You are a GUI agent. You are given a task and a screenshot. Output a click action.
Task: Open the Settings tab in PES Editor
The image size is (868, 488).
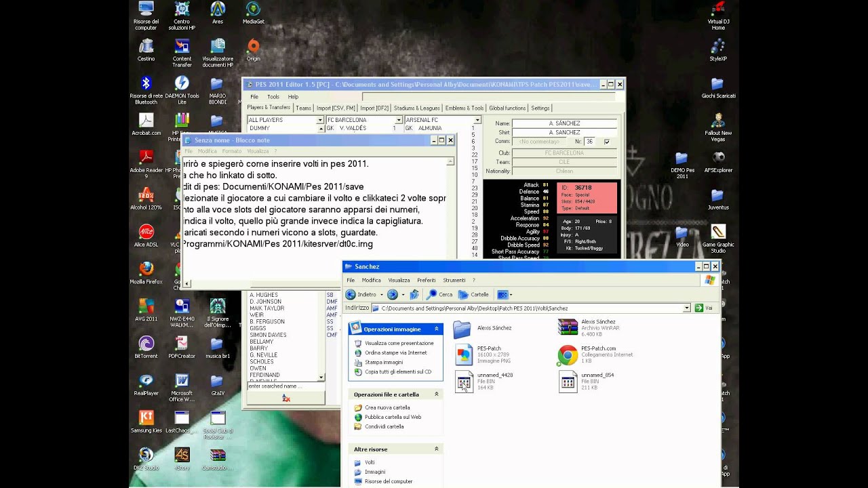point(540,108)
